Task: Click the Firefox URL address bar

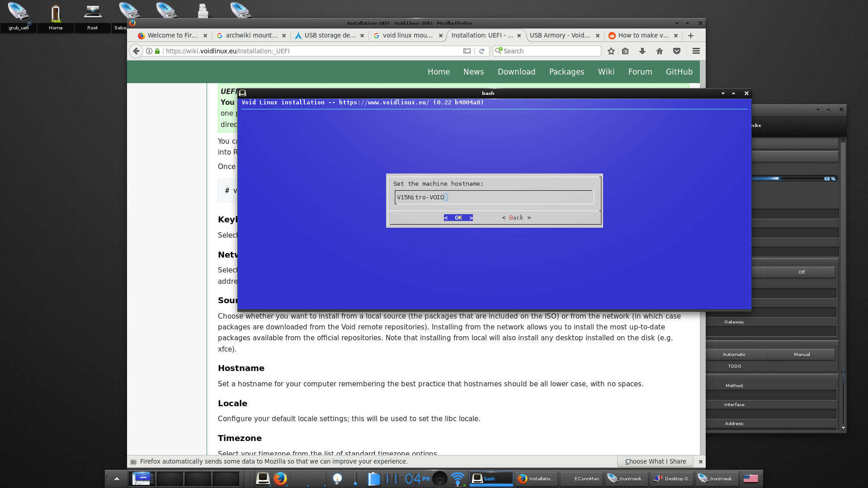Action: click(x=312, y=51)
